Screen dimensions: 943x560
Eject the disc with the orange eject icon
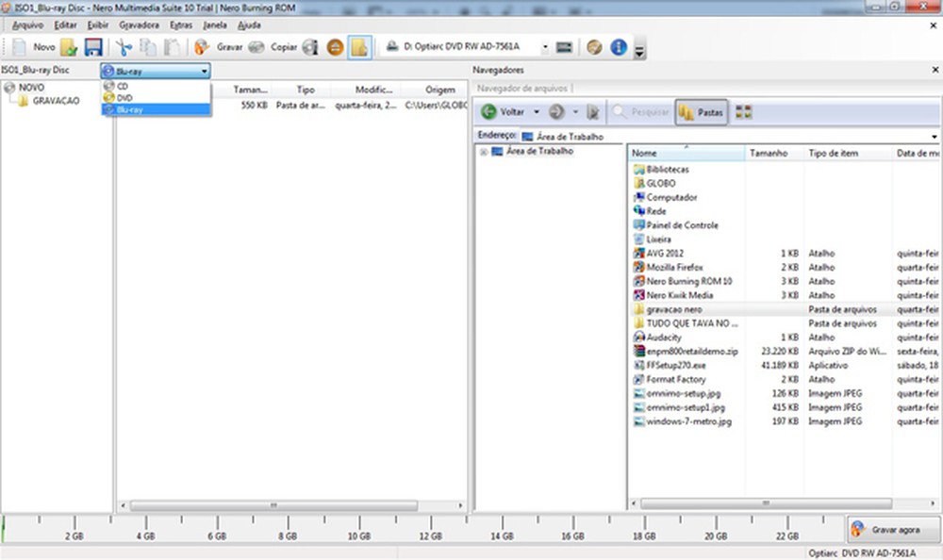tap(335, 47)
